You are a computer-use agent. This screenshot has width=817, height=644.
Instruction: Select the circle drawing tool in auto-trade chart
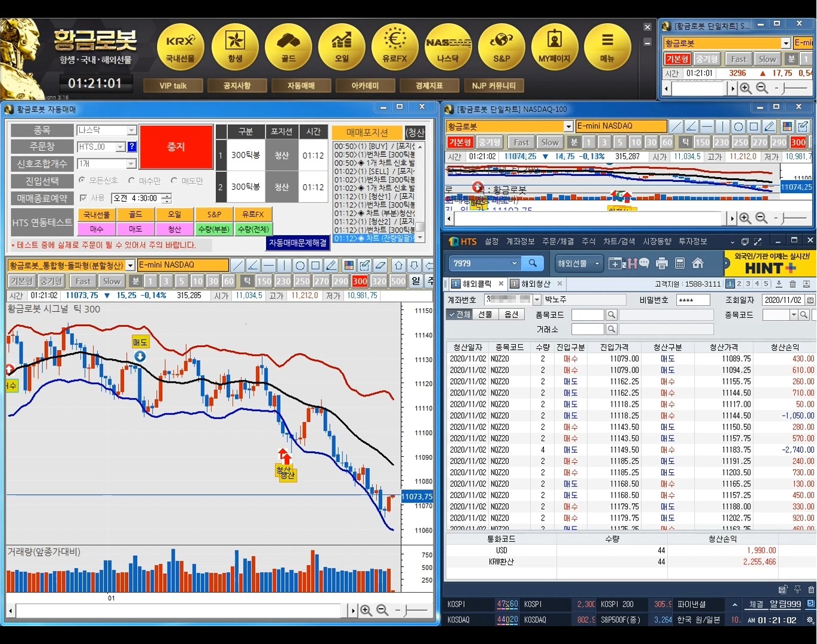click(x=300, y=265)
